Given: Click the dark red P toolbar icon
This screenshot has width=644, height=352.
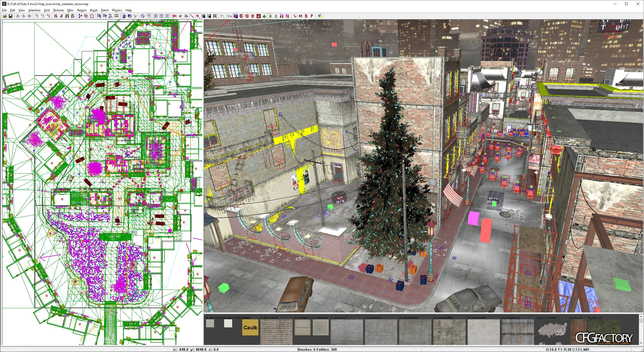Looking at the screenshot, I should pos(312,16).
